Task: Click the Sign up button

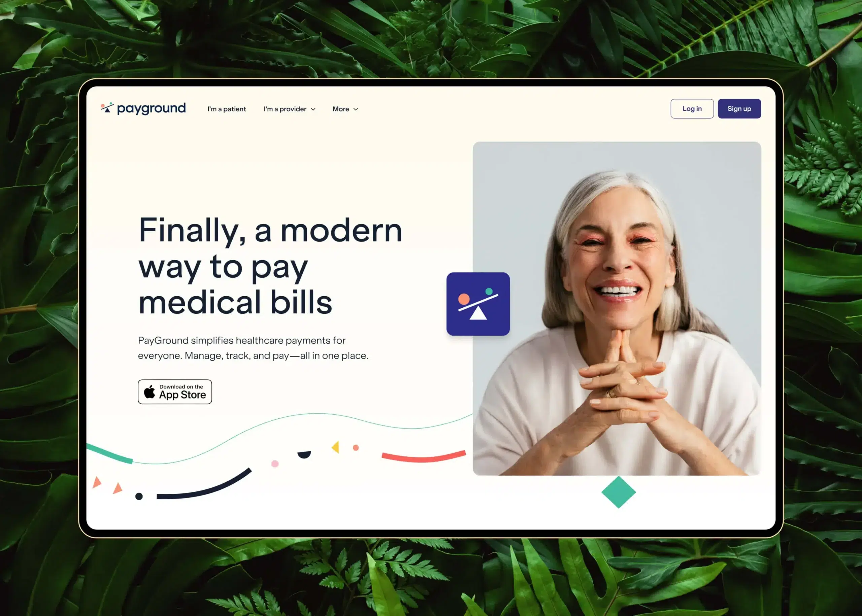Action: (x=739, y=108)
